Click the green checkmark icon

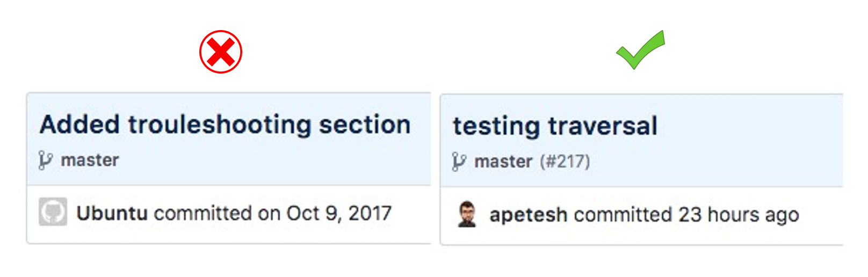coord(641,49)
